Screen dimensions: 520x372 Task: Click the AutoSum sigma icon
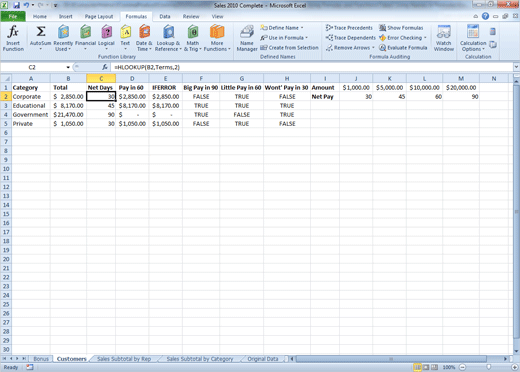click(41, 32)
